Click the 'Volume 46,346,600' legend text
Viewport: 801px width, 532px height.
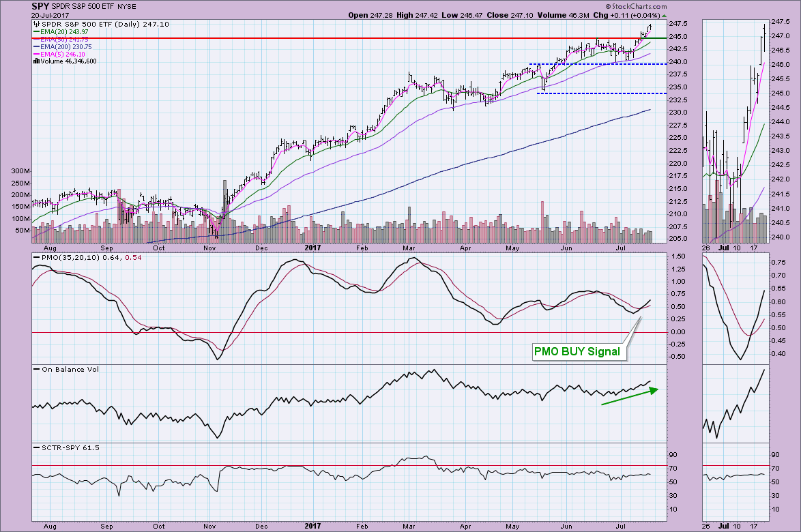pyautogui.click(x=68, y=61)
